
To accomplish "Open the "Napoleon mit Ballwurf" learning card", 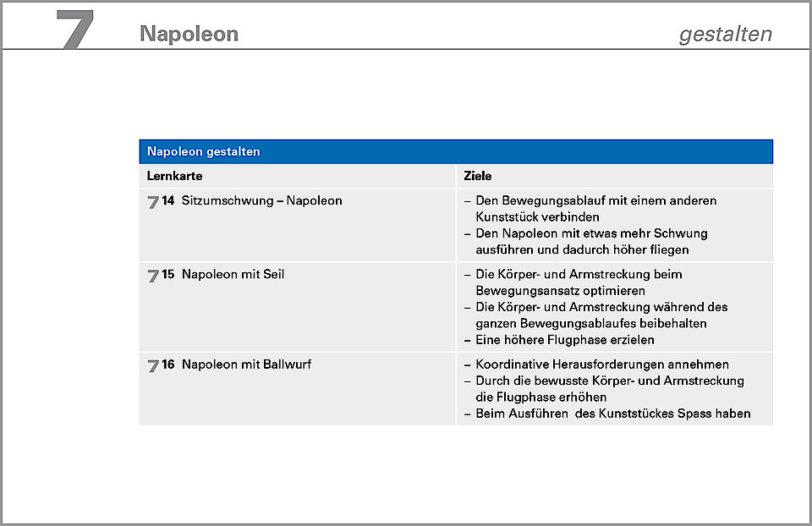I will (x=247, y=364).
